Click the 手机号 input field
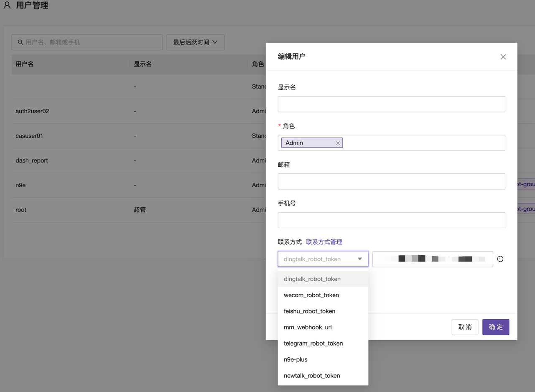Viewport: 535px width, 392px height. point(391,220)
